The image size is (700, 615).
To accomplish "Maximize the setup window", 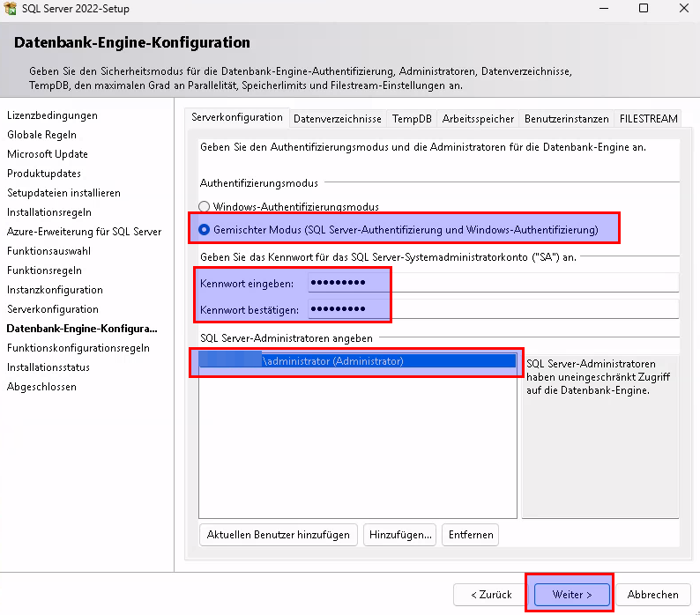I will click(643, 9).
